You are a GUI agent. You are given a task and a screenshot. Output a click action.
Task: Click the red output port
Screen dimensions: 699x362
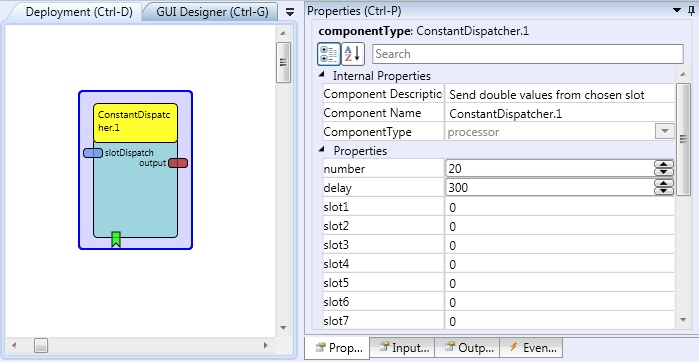178,163
